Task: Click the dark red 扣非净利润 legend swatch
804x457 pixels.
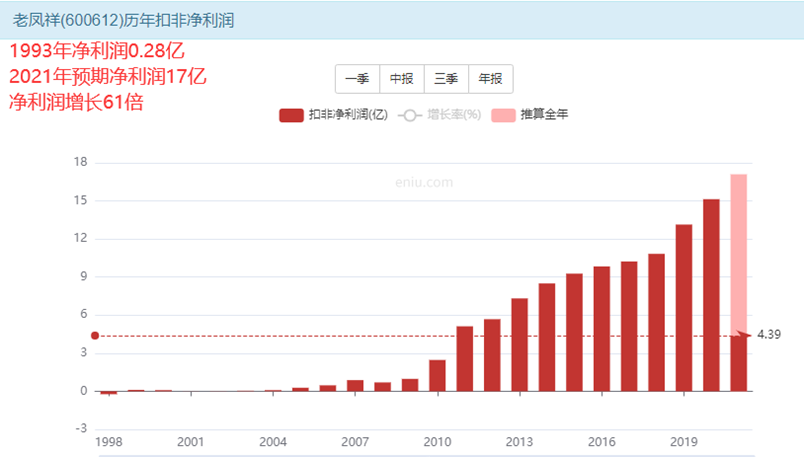Action: (291, 115)
